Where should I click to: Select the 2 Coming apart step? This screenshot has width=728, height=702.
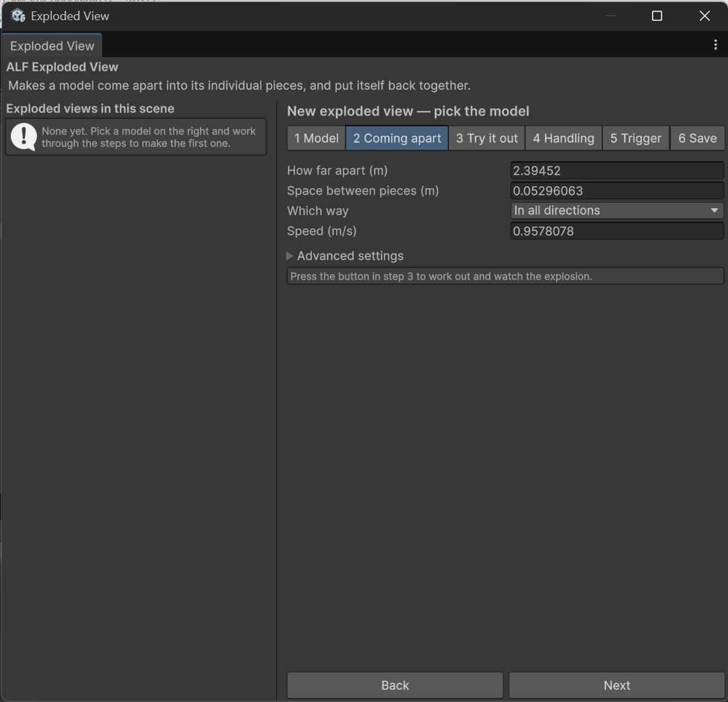click(x=397, y=138)
